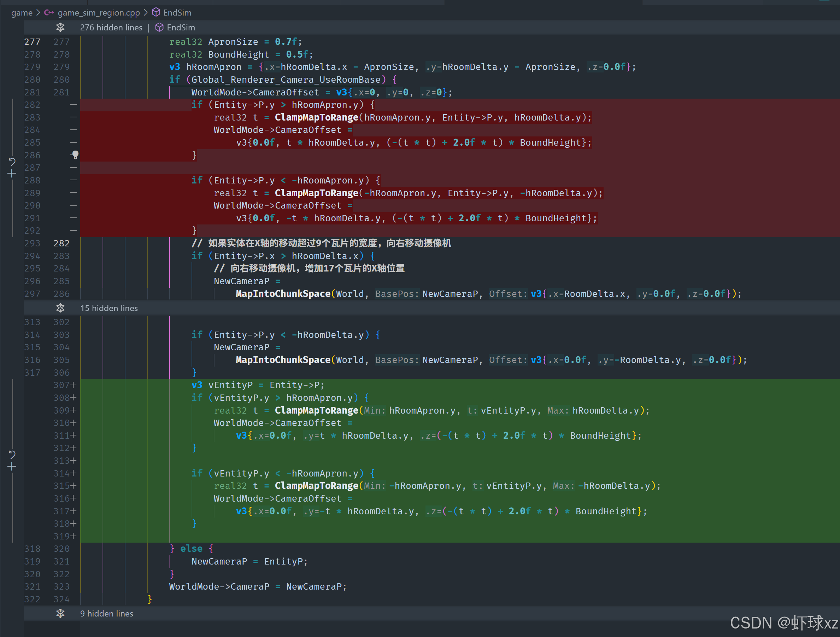This screenshot has width=840, height=637.
Task: Expand the 15 hidden lines region
Action: (109, 308)
